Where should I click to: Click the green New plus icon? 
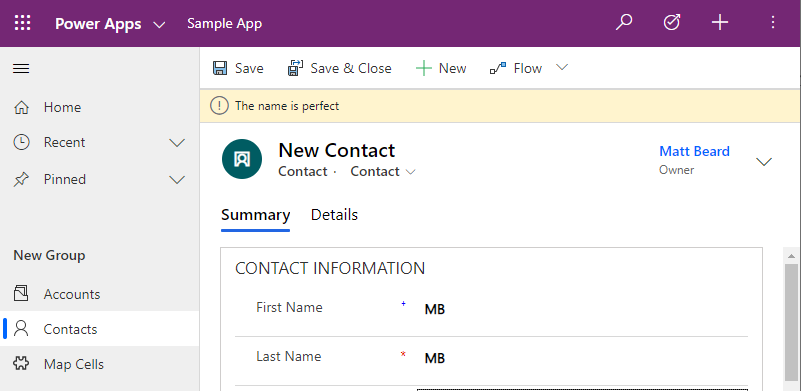[x=424, y=68]
